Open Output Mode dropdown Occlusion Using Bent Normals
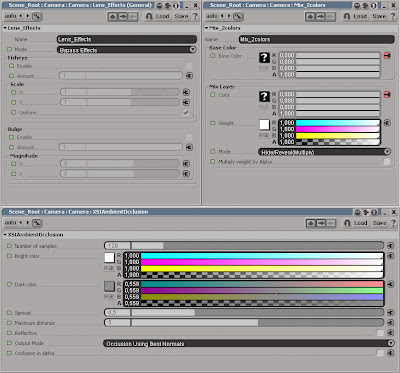Viewport: 400px width, 373px height. 249,343
